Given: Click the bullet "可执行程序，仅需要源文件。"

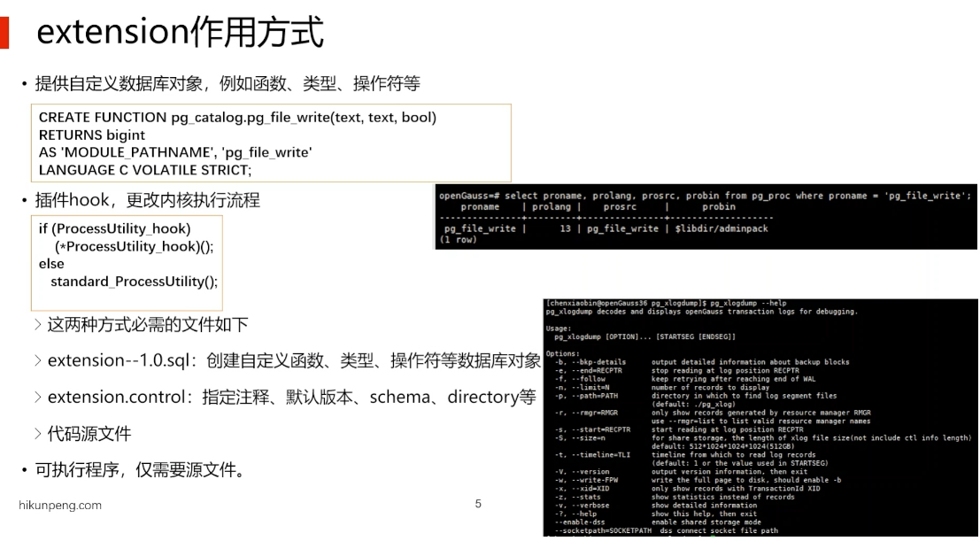Looking at the screenshot, I should [x=141, y=469].
